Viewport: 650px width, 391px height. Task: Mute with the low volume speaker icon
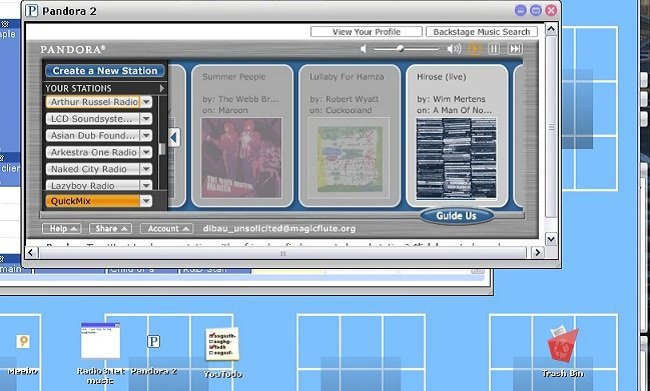(x=363, y=49)
